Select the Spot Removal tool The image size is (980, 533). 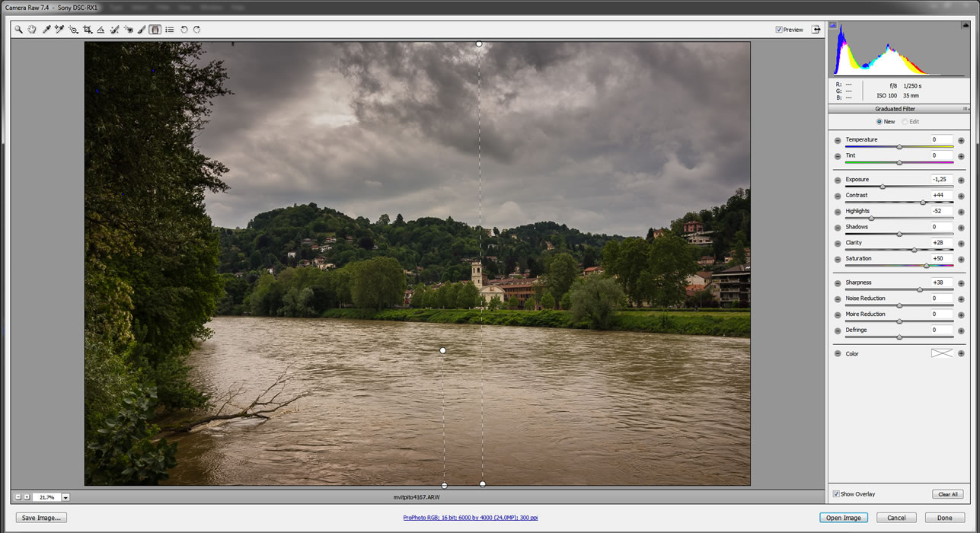coord(114,30)
